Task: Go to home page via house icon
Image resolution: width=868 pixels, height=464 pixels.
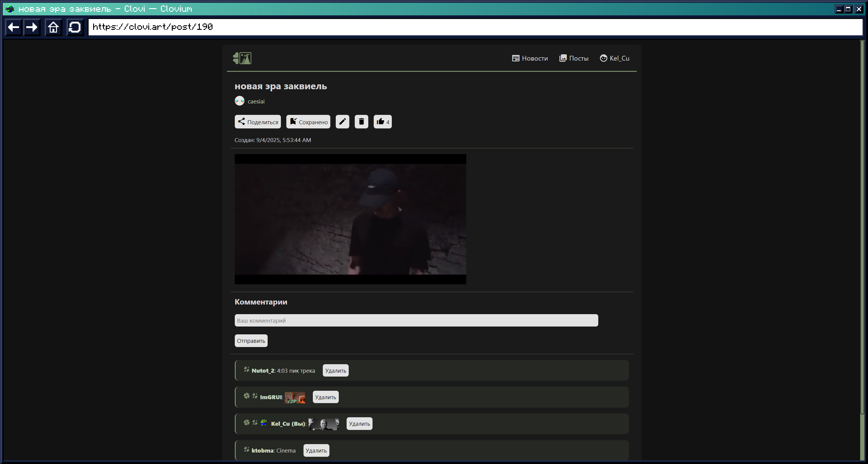Action: [53, 27]
